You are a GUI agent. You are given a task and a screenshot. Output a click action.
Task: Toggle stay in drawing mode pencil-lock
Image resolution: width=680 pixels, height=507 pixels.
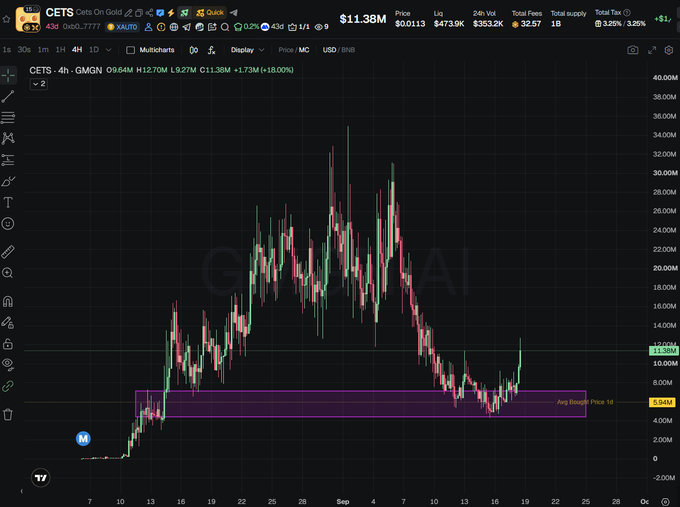tap(8, 323)
